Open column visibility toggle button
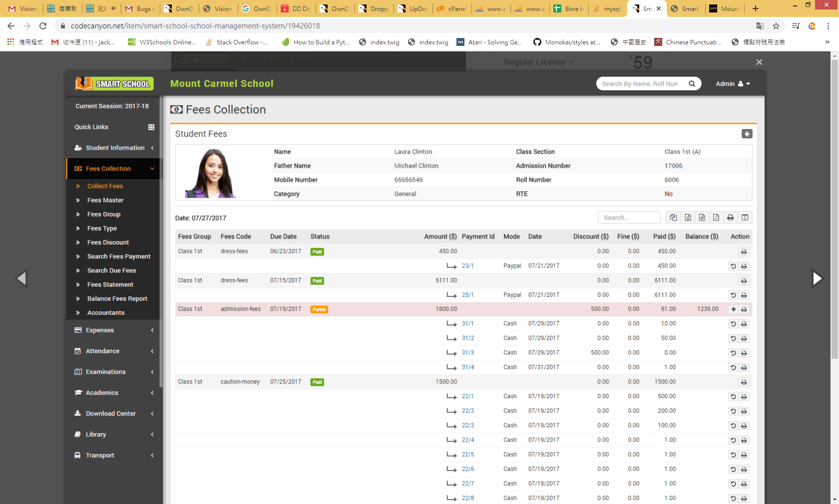839x504 pixels. pyautogui.click(x=745, y=218)
